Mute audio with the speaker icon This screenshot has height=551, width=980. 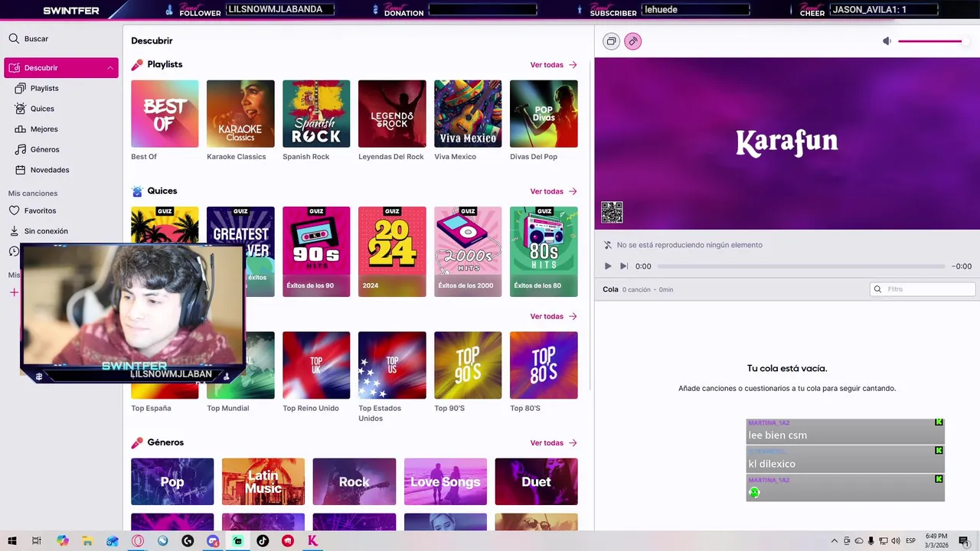point(887,41)
